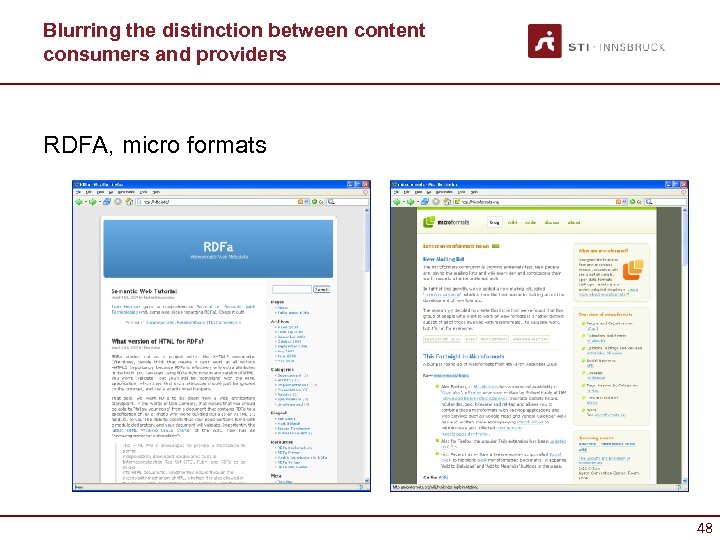
Task: Click green feed badge beside latest microformats news
Action: coord(496,246)
